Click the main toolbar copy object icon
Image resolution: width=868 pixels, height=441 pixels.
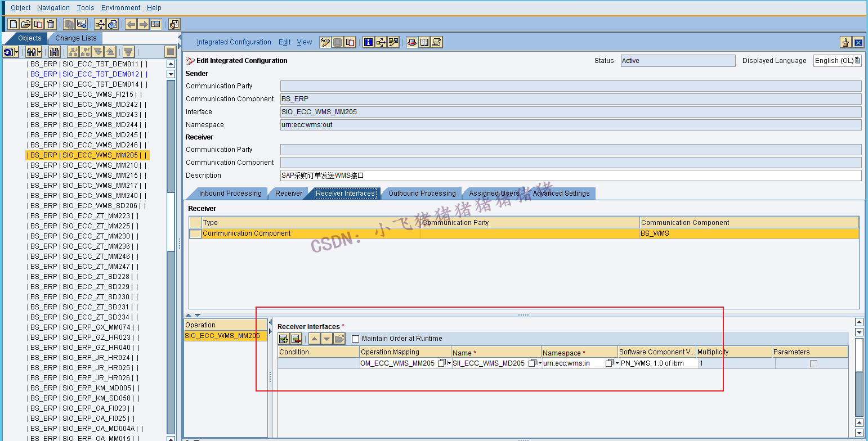38,24
